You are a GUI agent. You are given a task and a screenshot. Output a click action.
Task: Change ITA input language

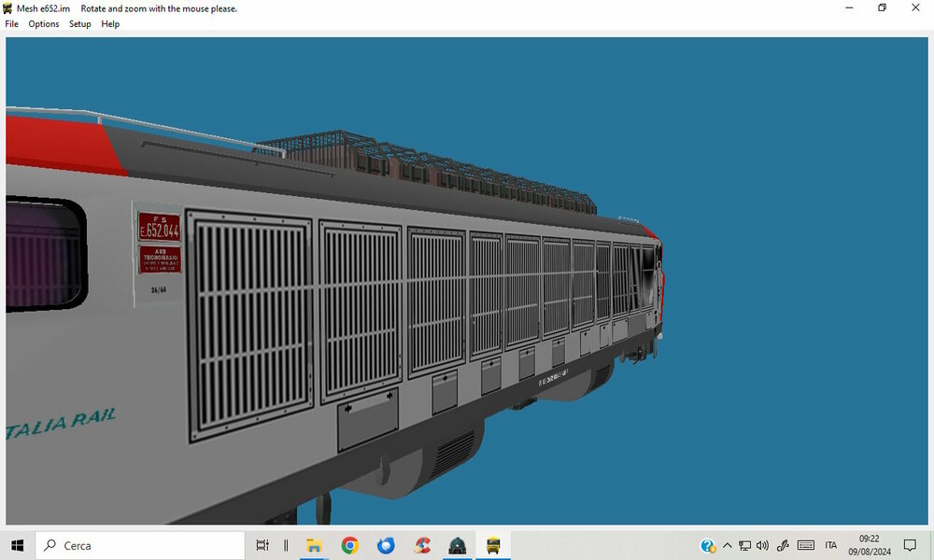[x=831, y=545]
